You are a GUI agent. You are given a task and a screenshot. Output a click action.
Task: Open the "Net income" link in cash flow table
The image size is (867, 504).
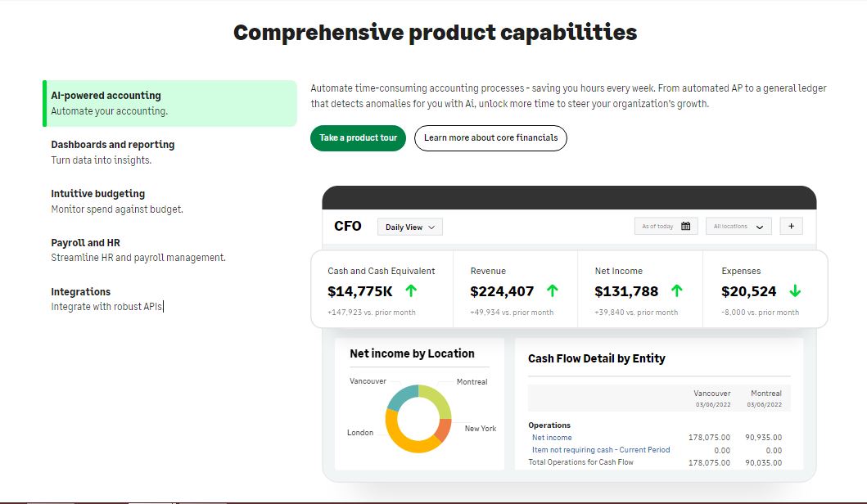pos(552,438)
